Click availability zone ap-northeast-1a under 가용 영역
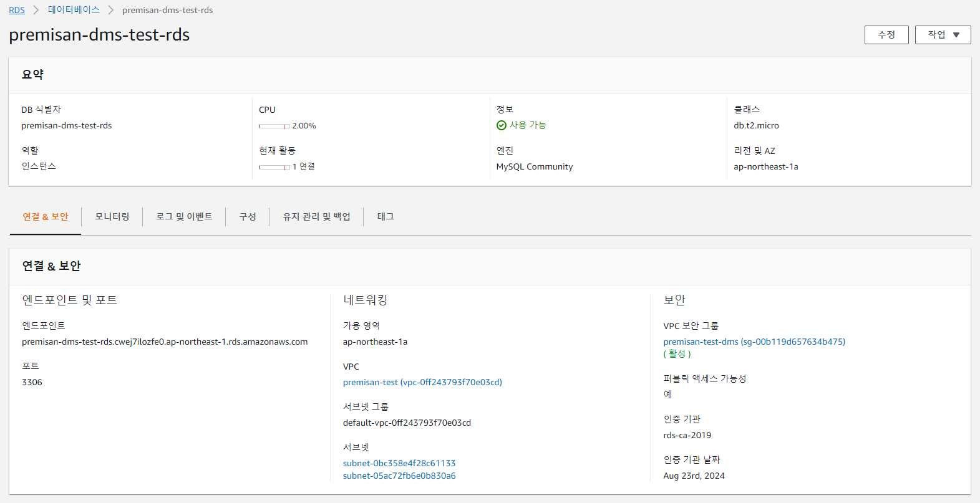 click(375, 342)
